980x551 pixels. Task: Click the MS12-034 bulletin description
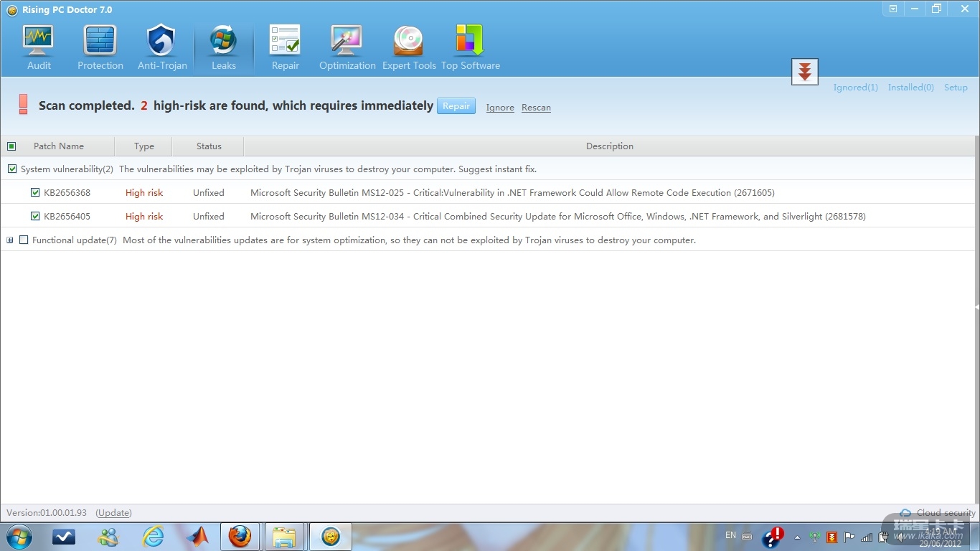[558, 216]
